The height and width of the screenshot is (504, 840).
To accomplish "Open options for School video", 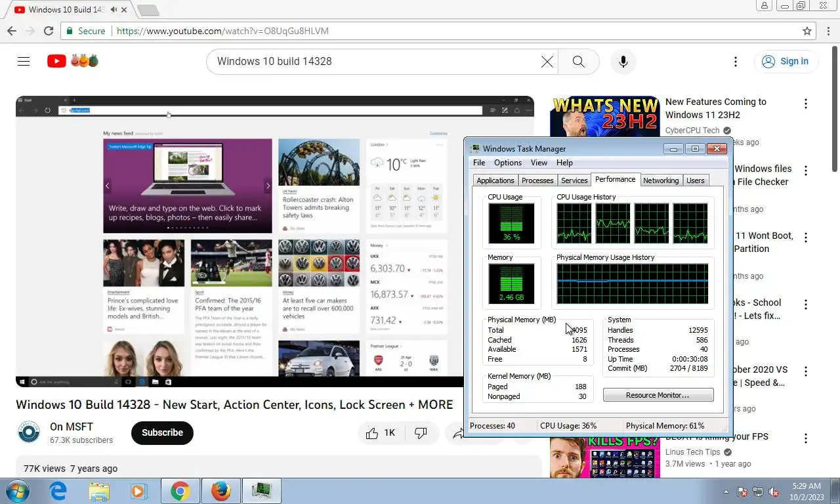I will (x=805, y=304).
